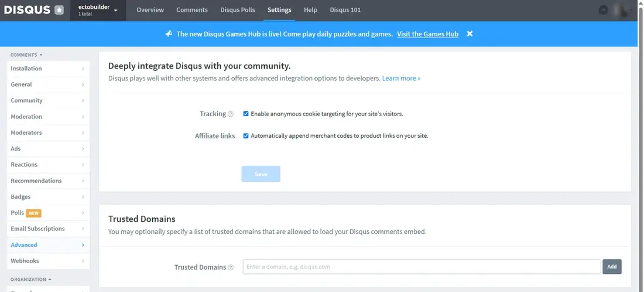
Task: Click the DISQUS logo
Action: tap(27, 10)
